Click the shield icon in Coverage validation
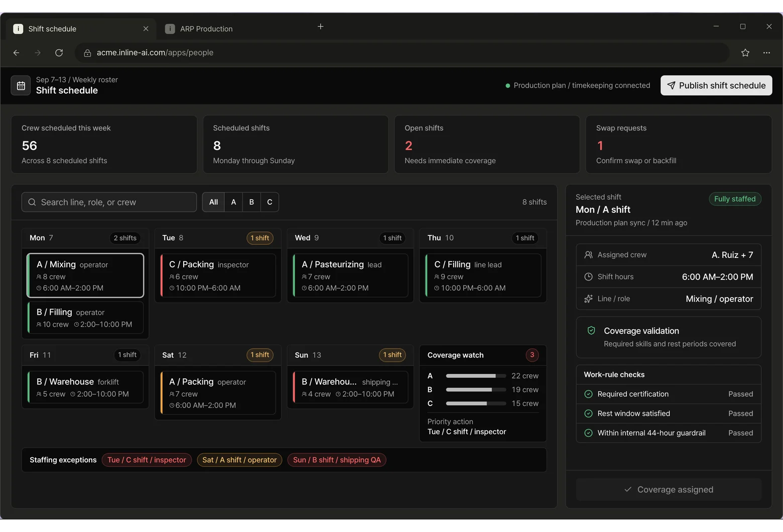This screenshot has height=532, width=783. pos(591,331)
